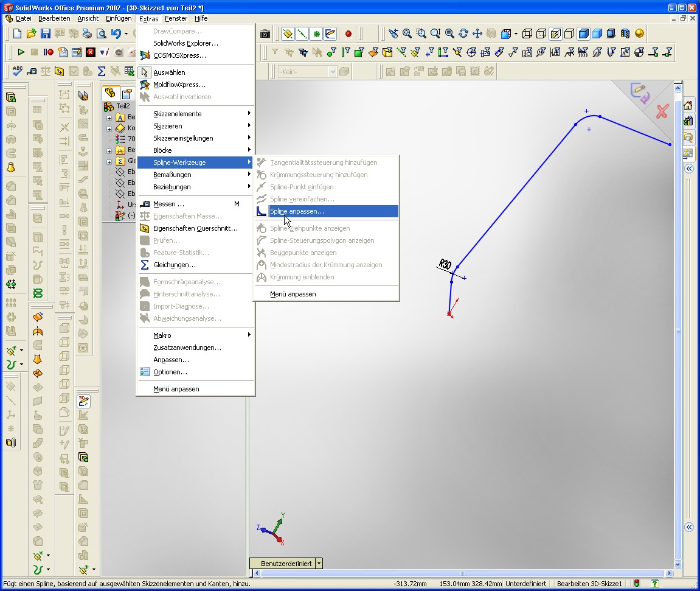700x591 pixels.
Task: Choose Spline anpassen... from submenu
Action: tap(327, 211)
